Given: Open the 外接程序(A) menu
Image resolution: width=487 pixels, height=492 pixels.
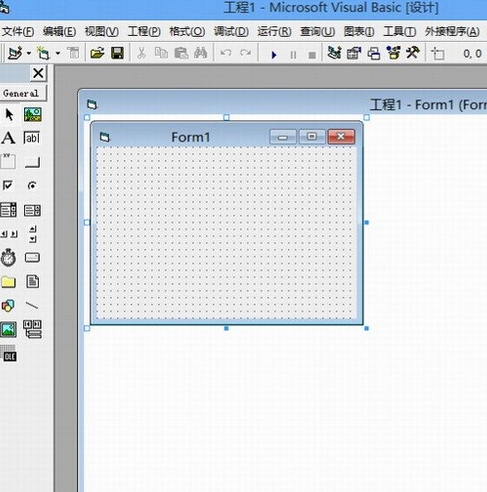Looking at the screenshot, I should [x=452, y=32].
